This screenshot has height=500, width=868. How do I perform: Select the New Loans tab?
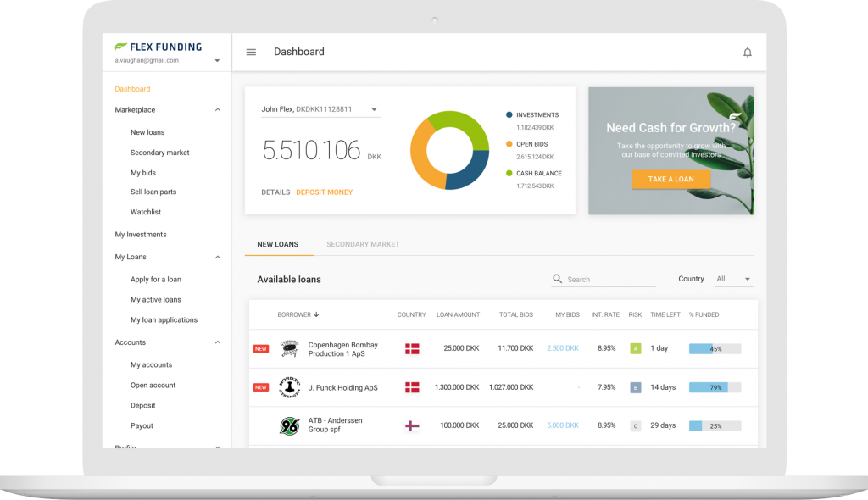point(278,244)
